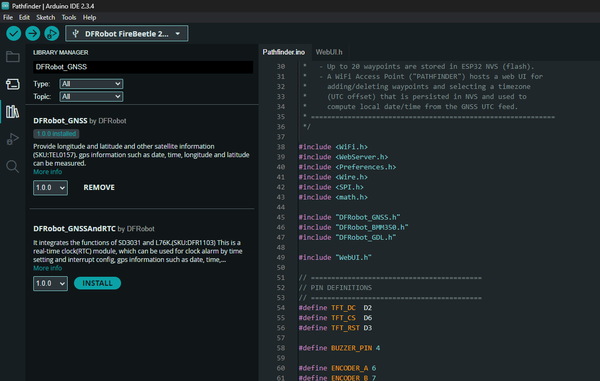Click the #define TFT_RST D3 line
The image size is (600, 381).
tap(335, 328)
